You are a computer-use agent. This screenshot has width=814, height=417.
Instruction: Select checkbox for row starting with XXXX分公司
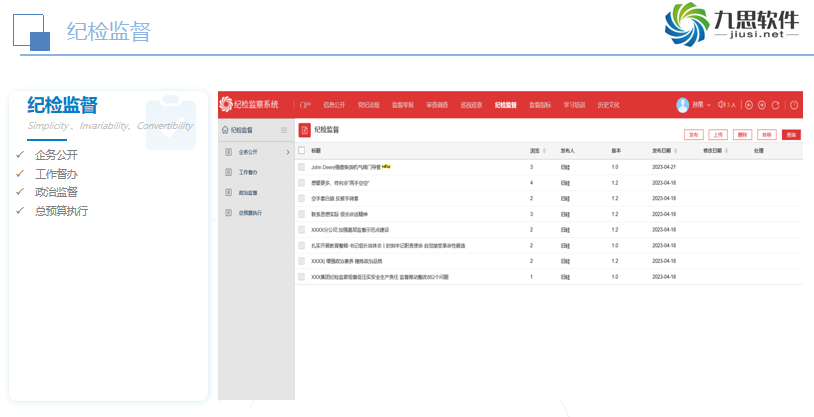coord(302,229)
